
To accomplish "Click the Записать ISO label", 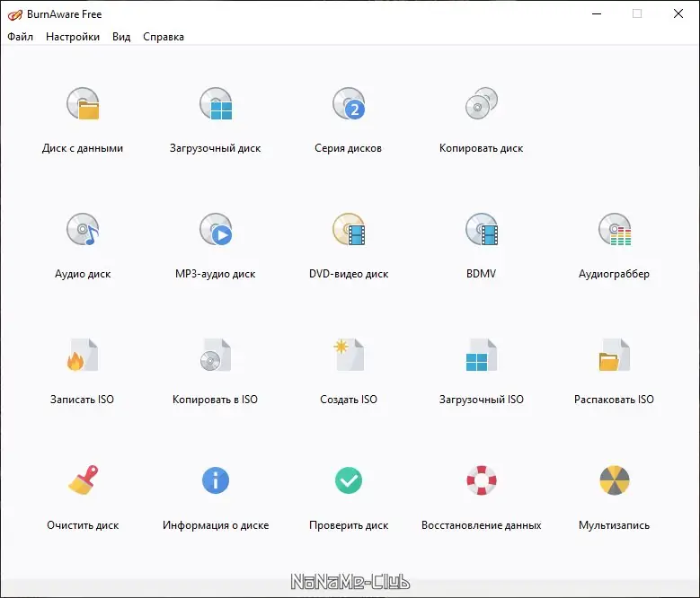I will coord(82,399).
